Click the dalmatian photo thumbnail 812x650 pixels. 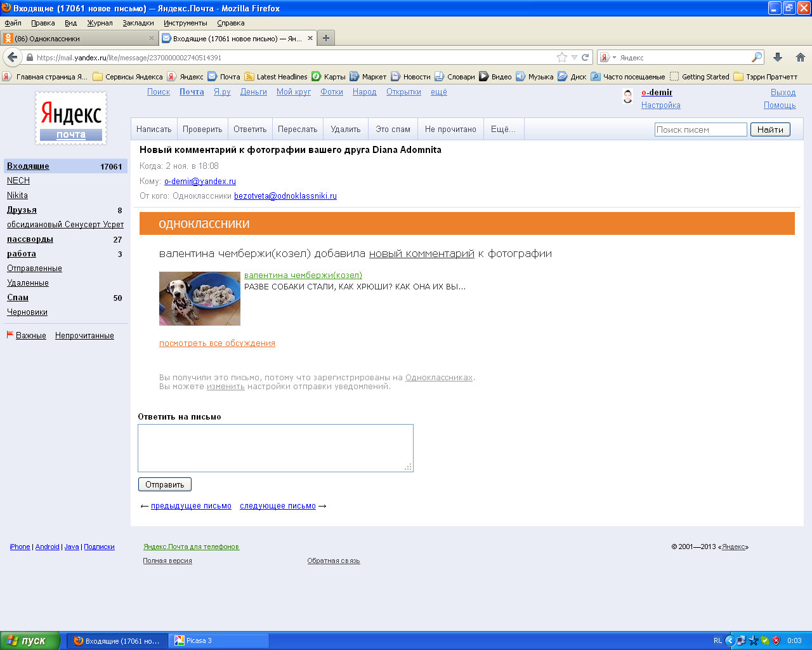[x=200, y=298]
